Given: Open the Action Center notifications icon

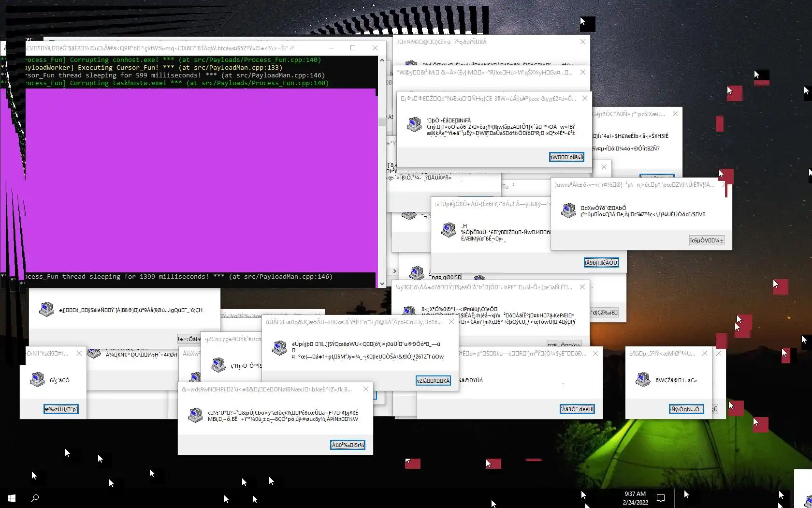Looking at the screenshot, I should 661,498.
